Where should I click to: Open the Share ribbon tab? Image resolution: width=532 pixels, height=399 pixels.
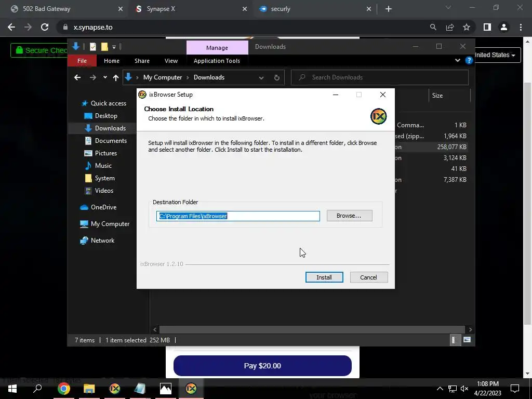pos(142,61)
